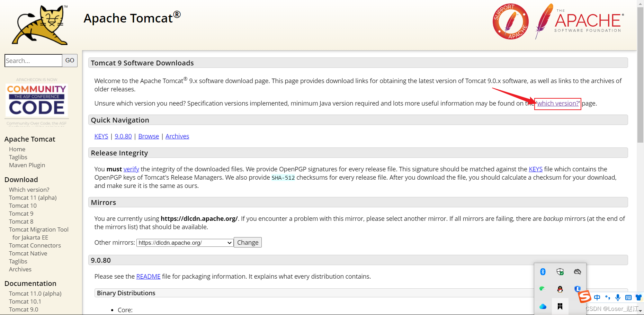Click the Support Apache round badge

[511, 21]
